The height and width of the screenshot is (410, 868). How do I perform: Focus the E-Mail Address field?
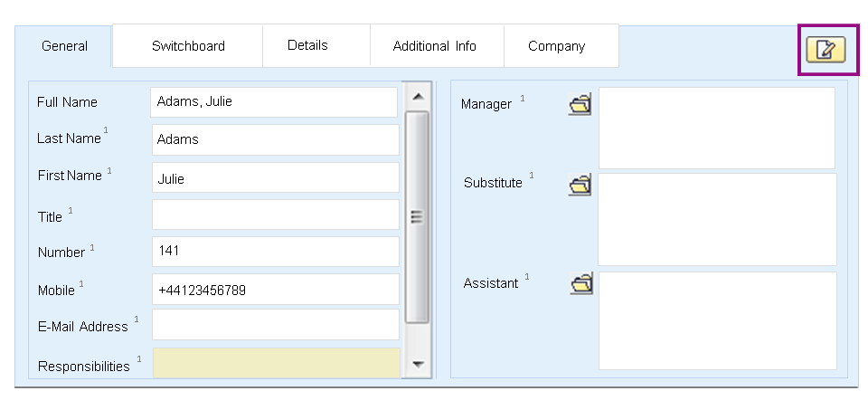(x=276, y=325)
